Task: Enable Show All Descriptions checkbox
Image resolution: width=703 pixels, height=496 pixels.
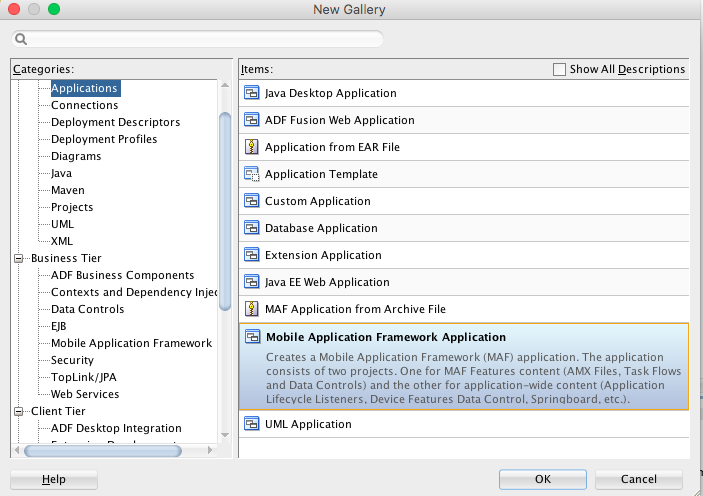Action: pyautogui.click(x=559, y=70)
